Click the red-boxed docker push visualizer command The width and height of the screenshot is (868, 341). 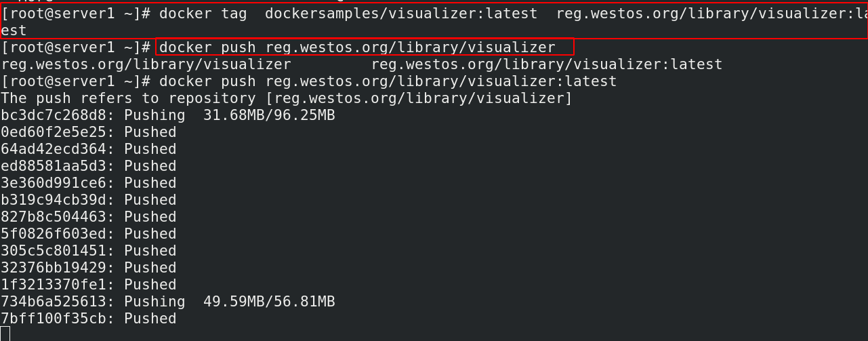pyautogui.click(x=357, y=47)
